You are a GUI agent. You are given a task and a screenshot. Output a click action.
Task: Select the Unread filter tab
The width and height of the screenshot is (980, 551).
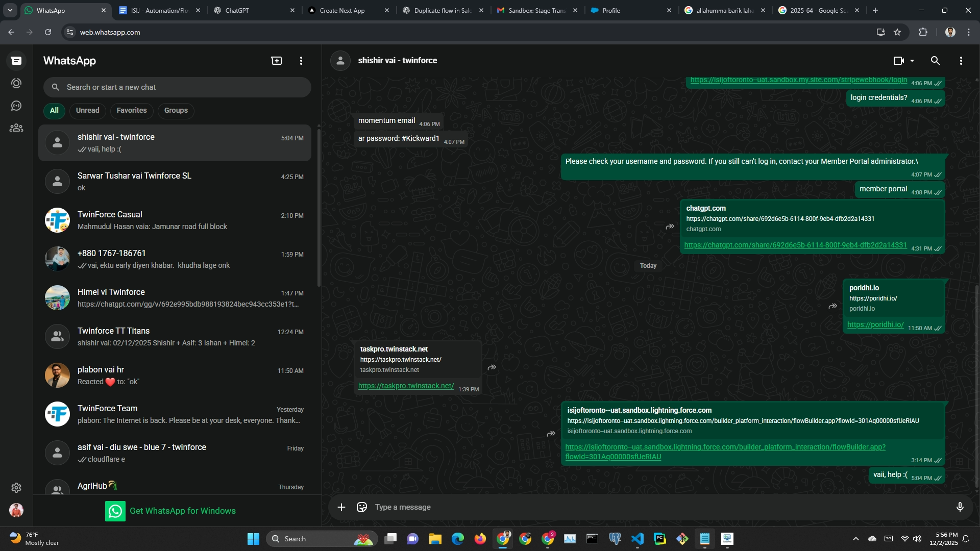coord(88,110)
